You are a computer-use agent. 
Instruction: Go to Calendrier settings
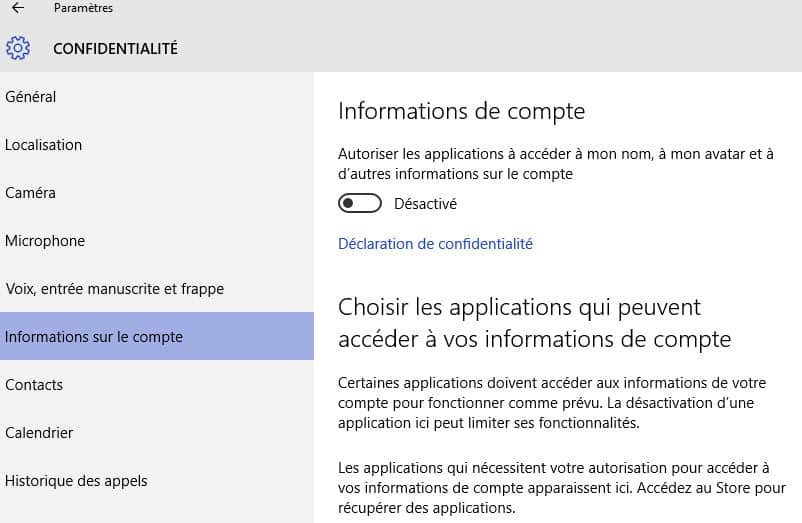coord(157,433)
